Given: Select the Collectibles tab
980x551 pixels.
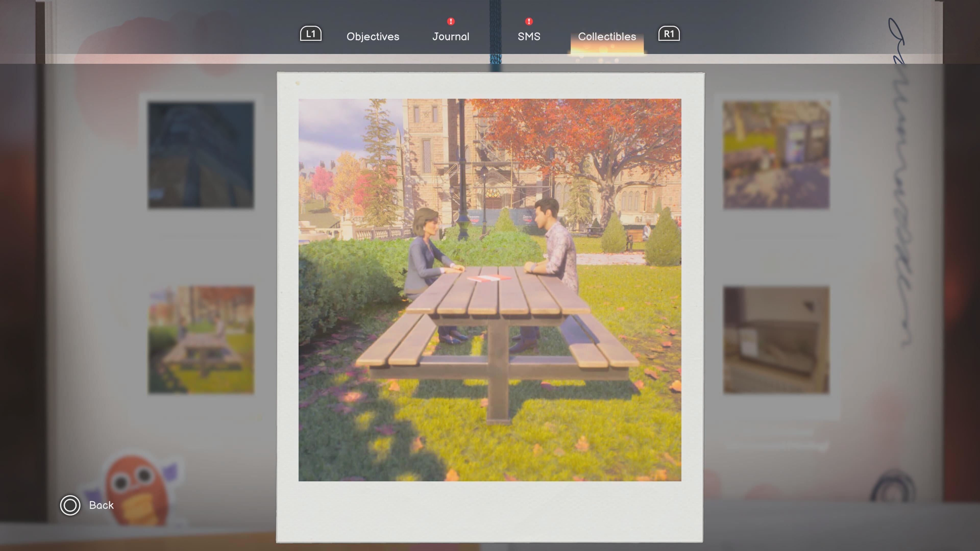Looking at the screenshot, I should click(x=607, y=36).
